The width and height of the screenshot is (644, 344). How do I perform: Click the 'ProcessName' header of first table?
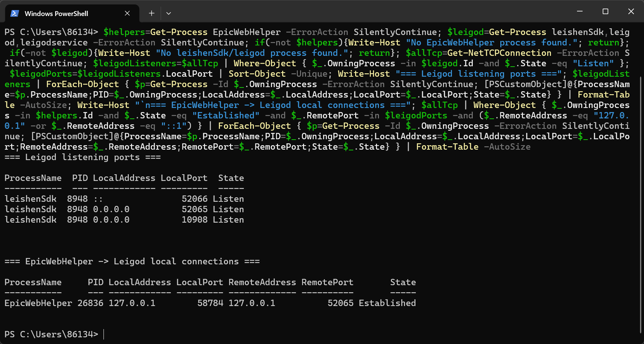[33, 178]
